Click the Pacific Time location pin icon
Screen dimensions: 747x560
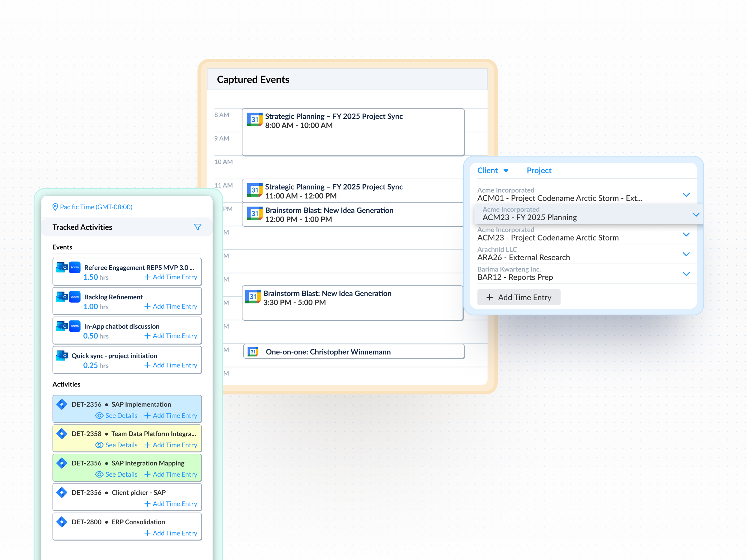click(x=55, y=207)
